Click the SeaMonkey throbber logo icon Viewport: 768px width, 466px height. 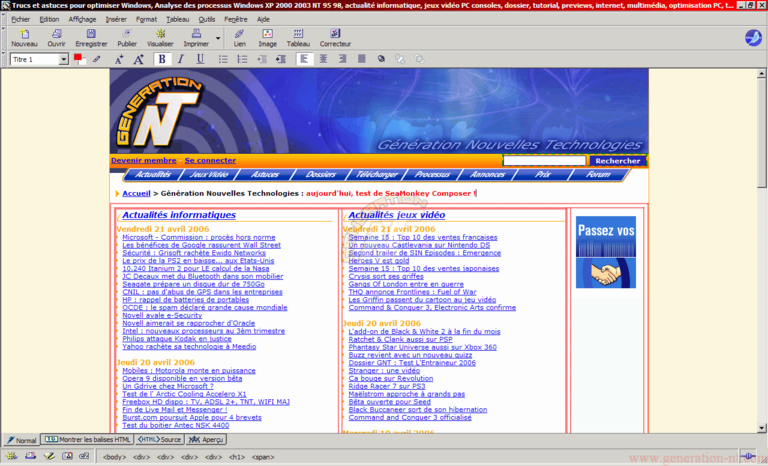tap(753, 38)
